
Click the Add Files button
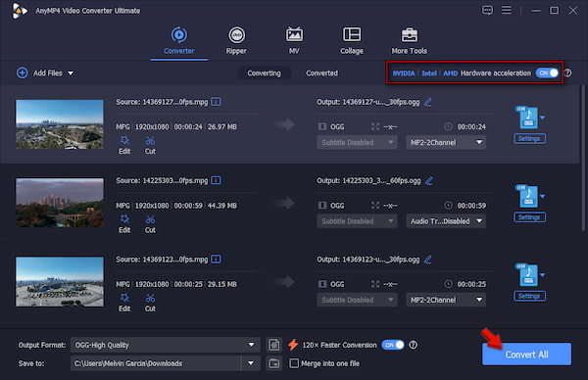(x=39, y=73)
